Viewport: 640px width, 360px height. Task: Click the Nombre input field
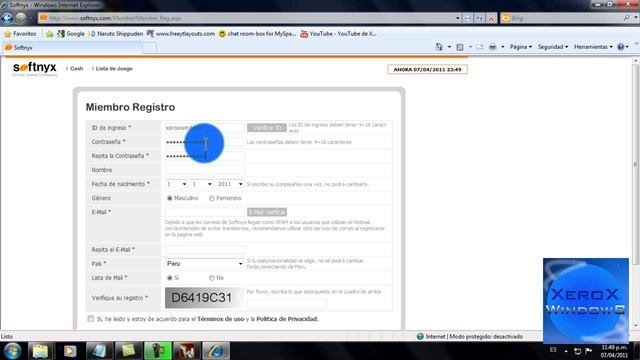tap(204, 170)
